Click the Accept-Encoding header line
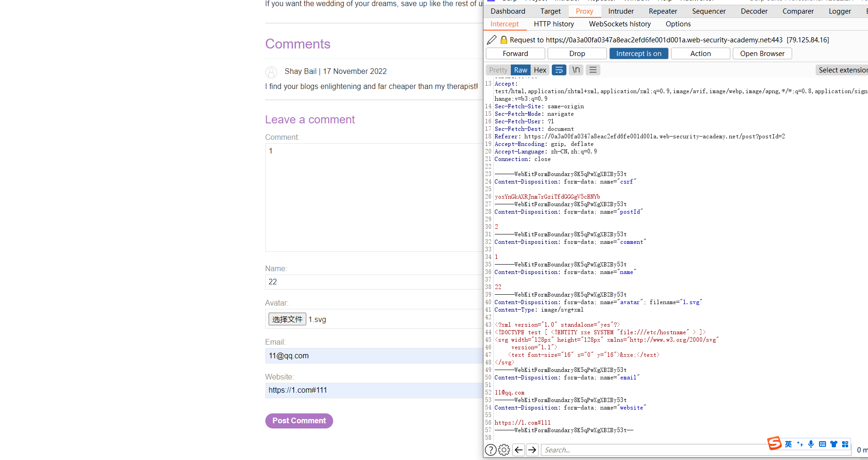The width and height of the screenshot is (868, 460). click(544, 144)
